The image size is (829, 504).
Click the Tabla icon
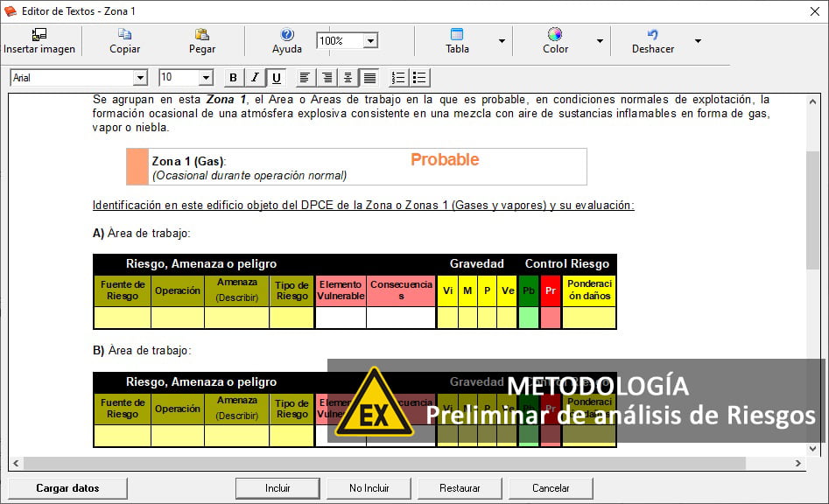point(457,34)
